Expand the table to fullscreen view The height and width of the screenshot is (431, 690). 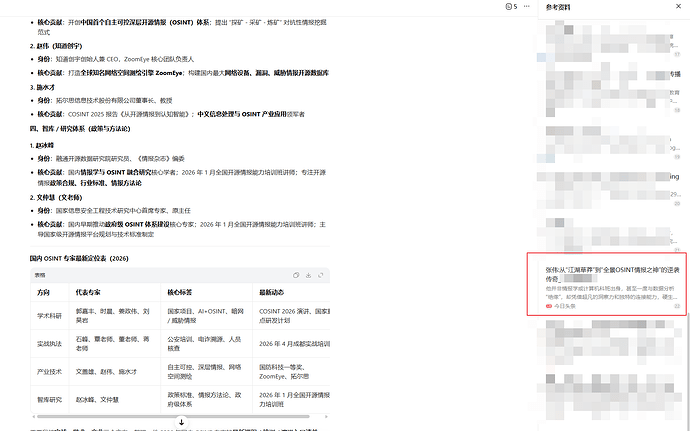(321, 275)
